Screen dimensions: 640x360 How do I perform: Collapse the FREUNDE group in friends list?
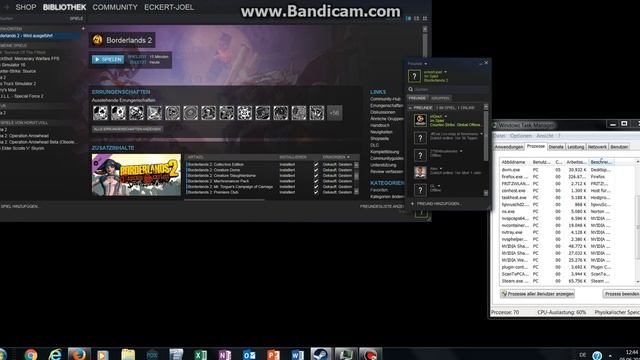pos(410,108)
